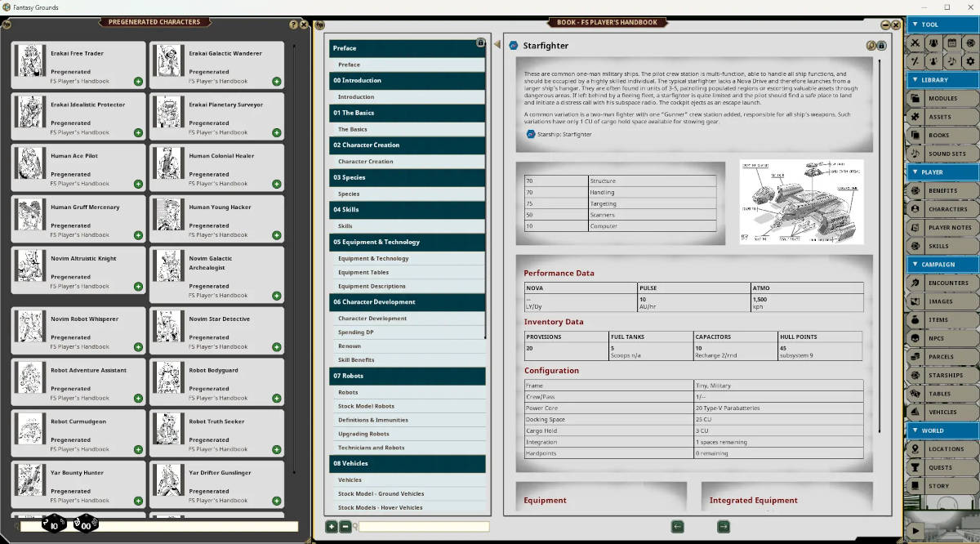Image resolution: width=980 pixels, height=544 pixels.
Task: Click the d10 die at bottom left
Action: pyautogui.click(x=54, y=525)
